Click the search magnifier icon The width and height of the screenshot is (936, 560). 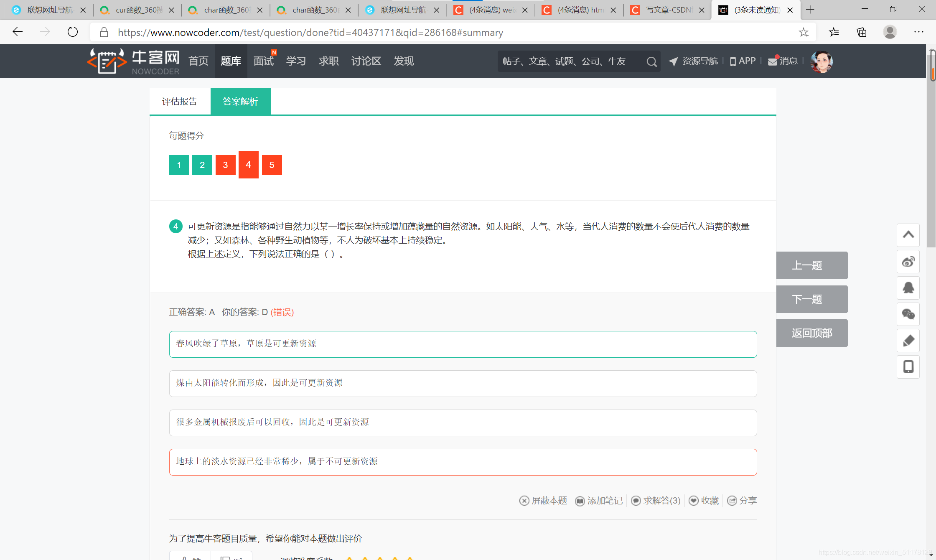coord(651,61)
